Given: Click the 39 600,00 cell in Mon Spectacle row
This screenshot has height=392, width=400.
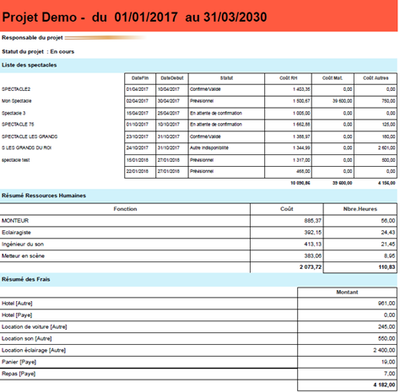Looking at the screenshot, I should coord(333,101).
